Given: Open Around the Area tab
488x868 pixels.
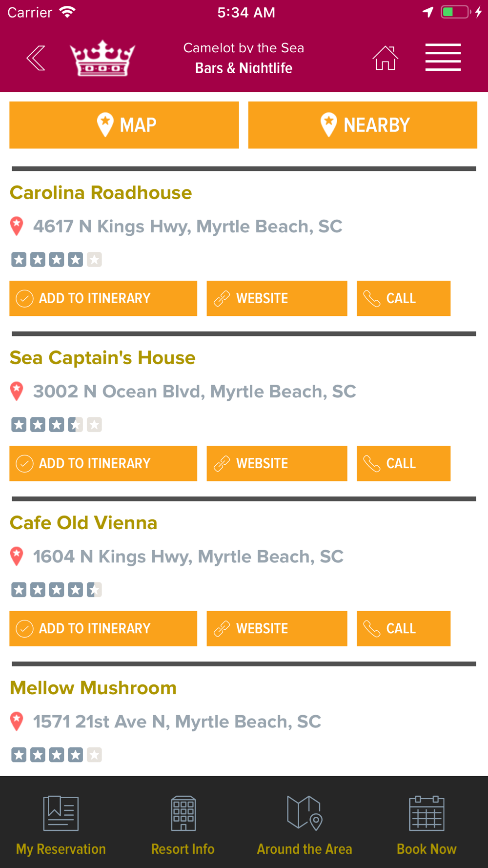Looking at the screenshot, I should [305, 825].
